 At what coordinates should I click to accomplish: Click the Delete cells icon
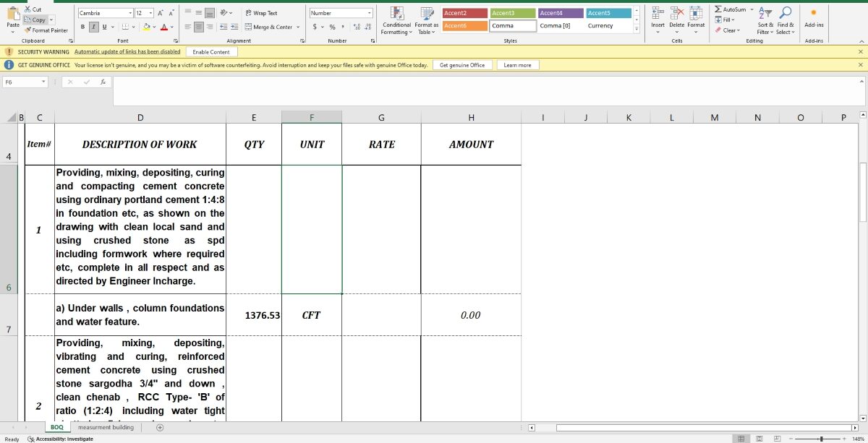(x=676, y=13)
